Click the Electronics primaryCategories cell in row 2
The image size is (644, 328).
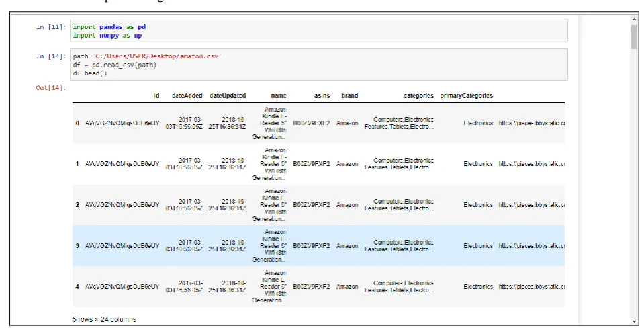coord(478,205)
